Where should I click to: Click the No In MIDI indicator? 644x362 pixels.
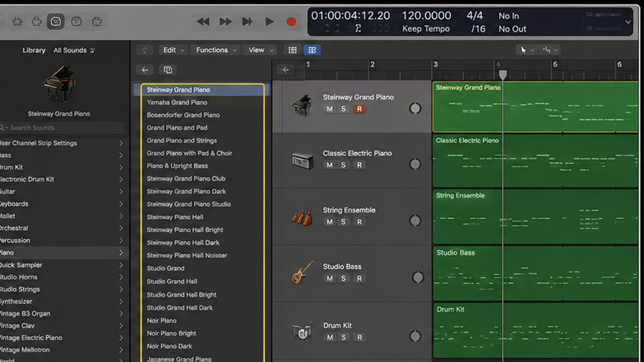(509, 16)
